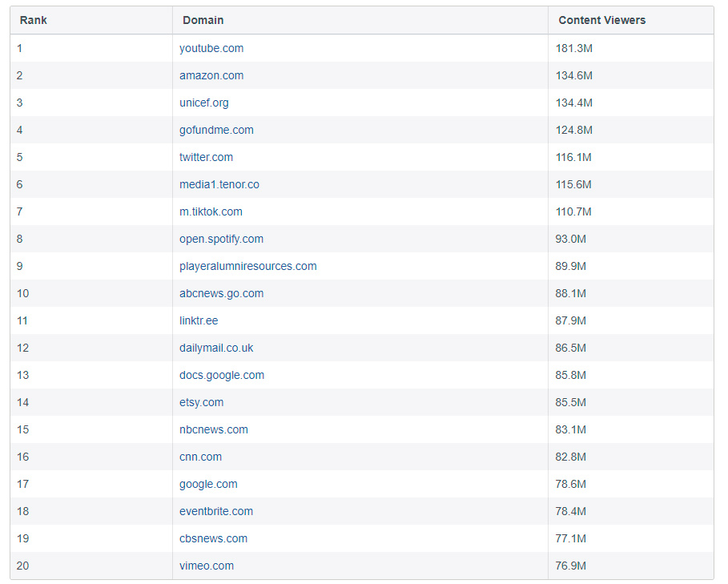Viewport: 728px width, 584px height.
Task: Click the amazon.com link
Action: point(211,75)
